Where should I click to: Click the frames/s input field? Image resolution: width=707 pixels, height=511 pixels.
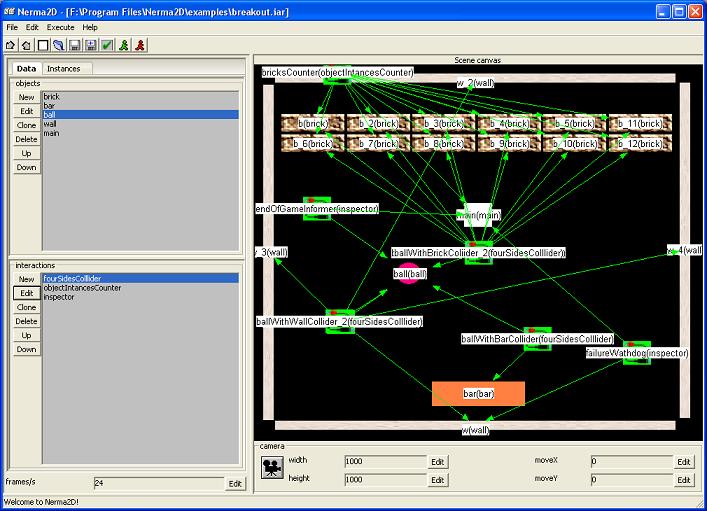tap(157, 483)
